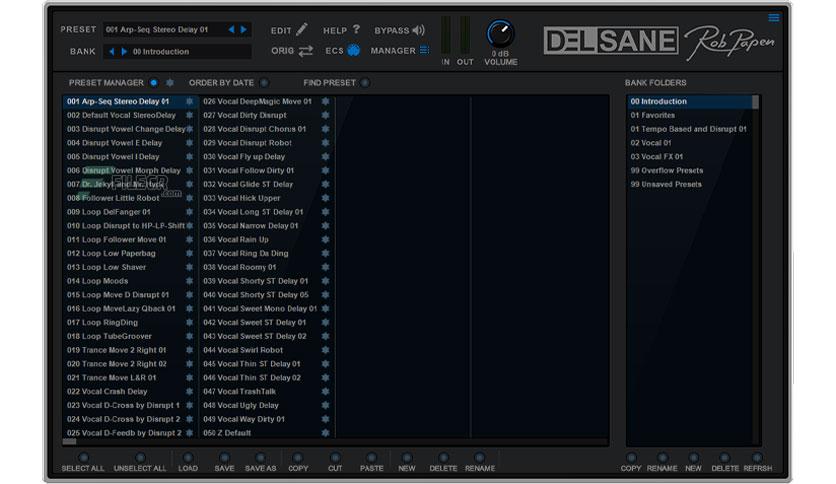Go to previous bank arrow
The image size is (836, 484).
111,52
